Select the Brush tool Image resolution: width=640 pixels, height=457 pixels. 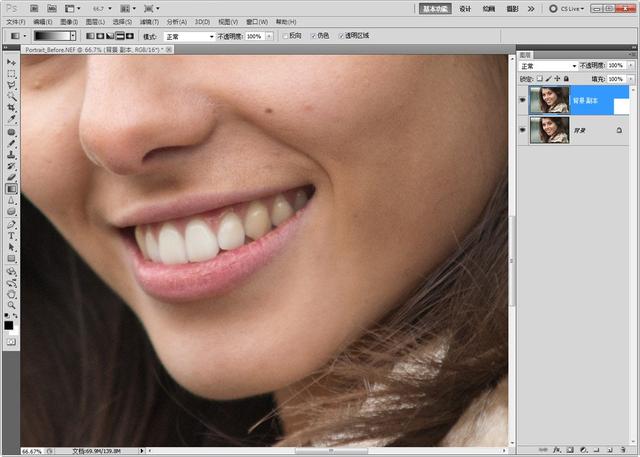(x=11, y=144)
